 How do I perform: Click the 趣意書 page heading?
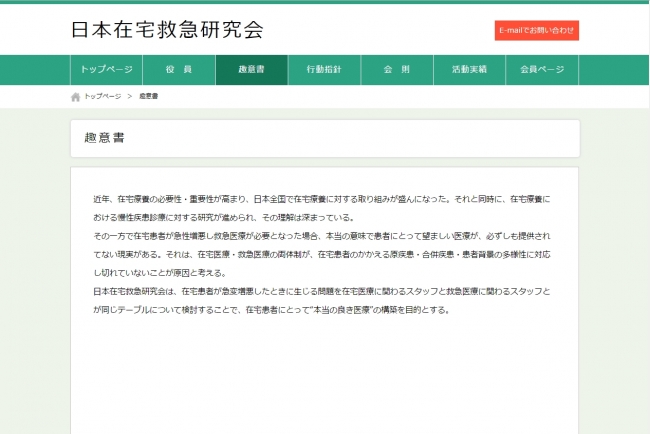[x=104, y=138]
